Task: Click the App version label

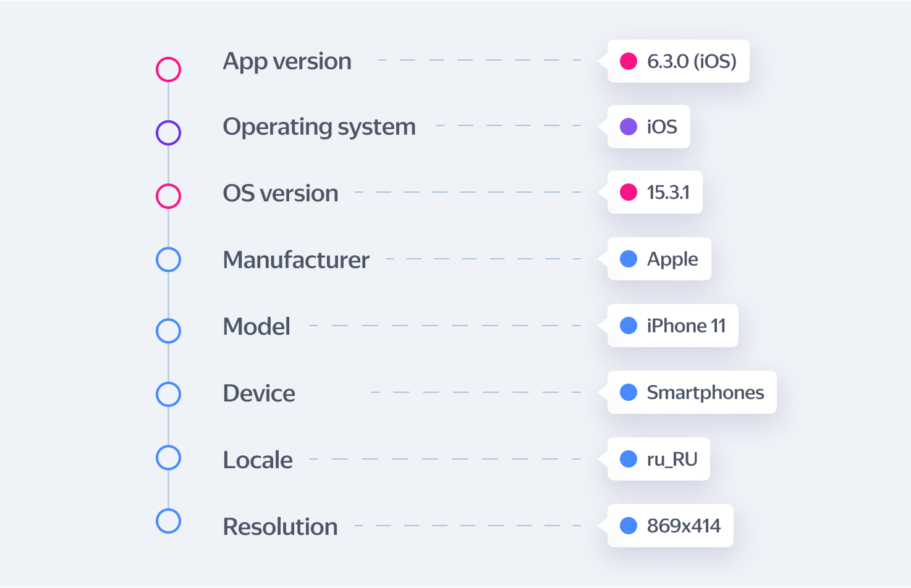Action: click(287, 61)
